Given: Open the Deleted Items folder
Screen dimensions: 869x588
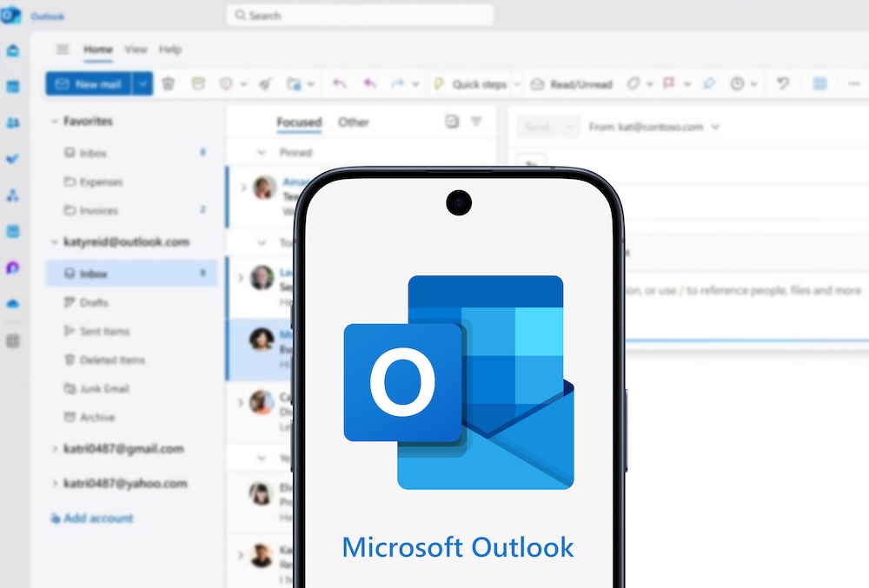Looking at the screenshot, I should [132, 360].
